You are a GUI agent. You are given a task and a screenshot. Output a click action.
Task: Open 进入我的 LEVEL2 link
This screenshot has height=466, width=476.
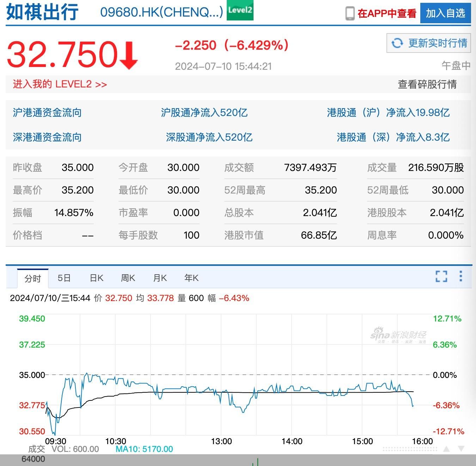tap(60, 84)
